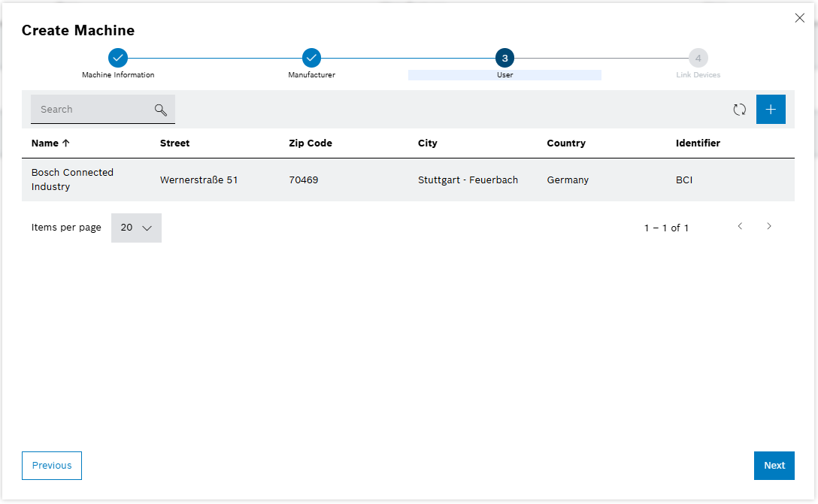Sort by the Zip Code column
818x504 pixels.
click(310, 143)
